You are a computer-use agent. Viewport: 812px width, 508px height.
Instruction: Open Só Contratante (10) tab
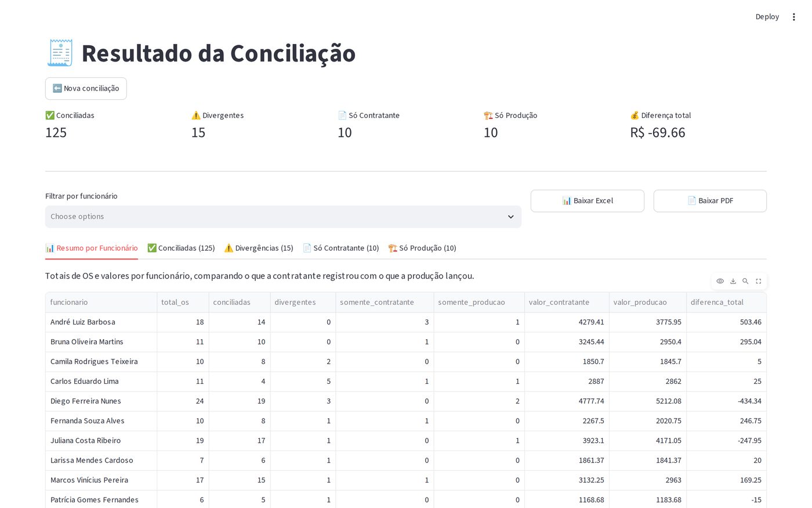coord(340,248)
